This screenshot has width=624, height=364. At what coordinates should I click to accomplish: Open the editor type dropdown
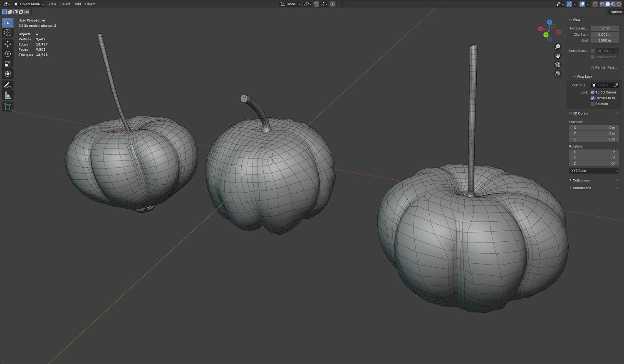[x=6, y=4]
